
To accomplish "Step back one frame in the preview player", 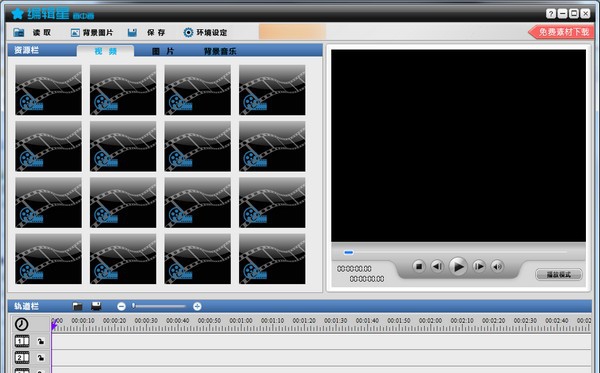I will pos(437,266).
